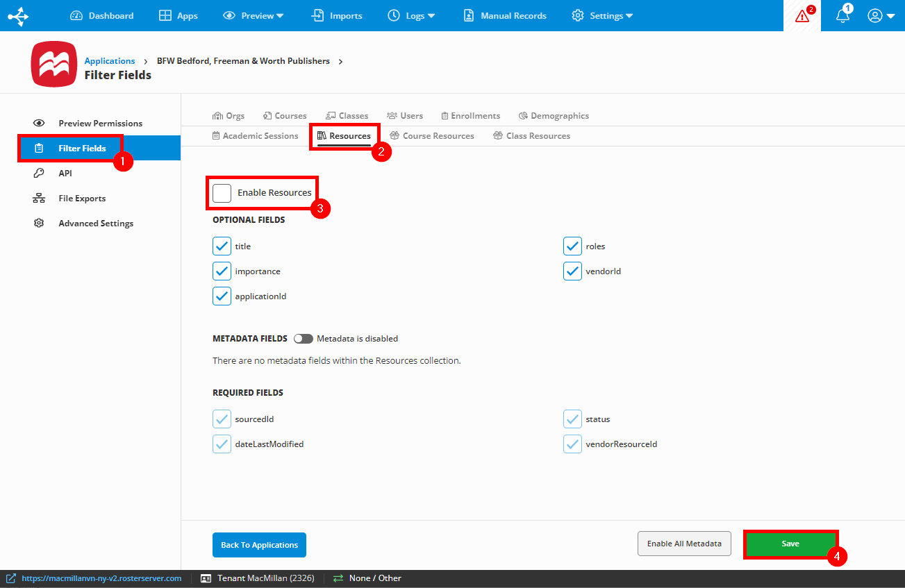Viewport: 905px width, 588px height.
Task: Click the API sidebar icon
Action: pyautogui.click(x=38, y=173)
